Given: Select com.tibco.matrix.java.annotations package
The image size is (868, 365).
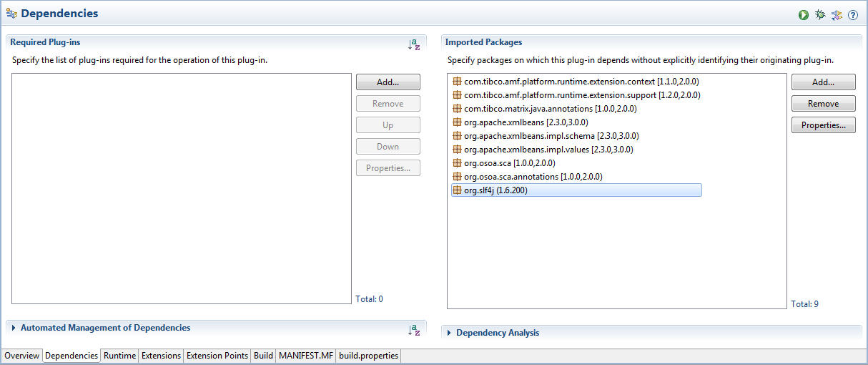Looking at the screenshot, I should [576, 109].
